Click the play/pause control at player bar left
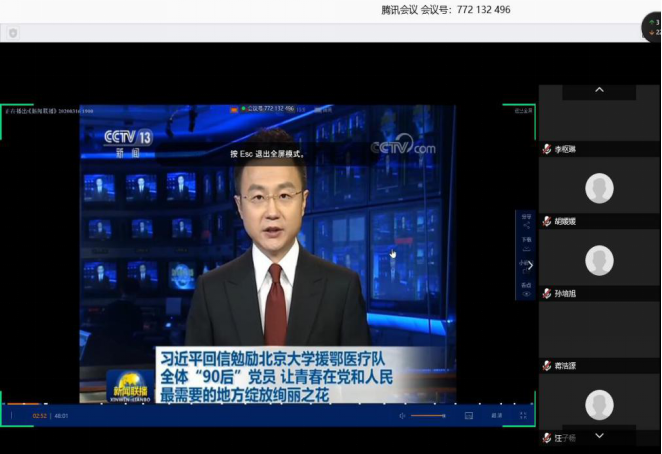 [x=11, y=416]
